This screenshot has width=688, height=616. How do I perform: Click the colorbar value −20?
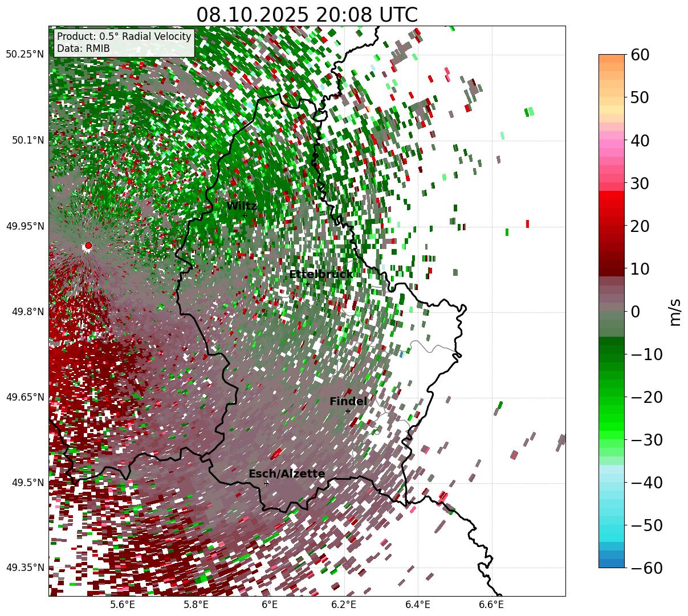[x=647, y=397]
